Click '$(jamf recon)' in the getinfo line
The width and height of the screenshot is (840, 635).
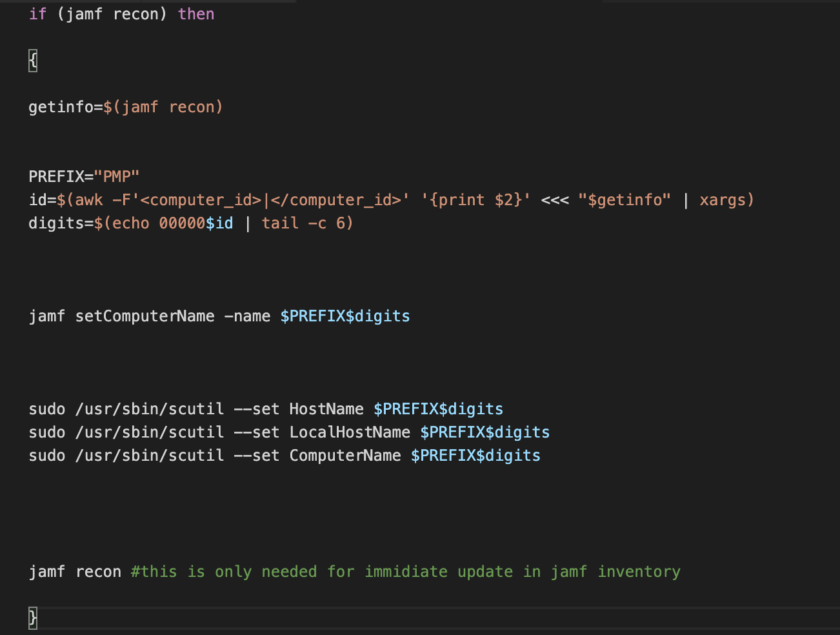[x=163, y=107]
